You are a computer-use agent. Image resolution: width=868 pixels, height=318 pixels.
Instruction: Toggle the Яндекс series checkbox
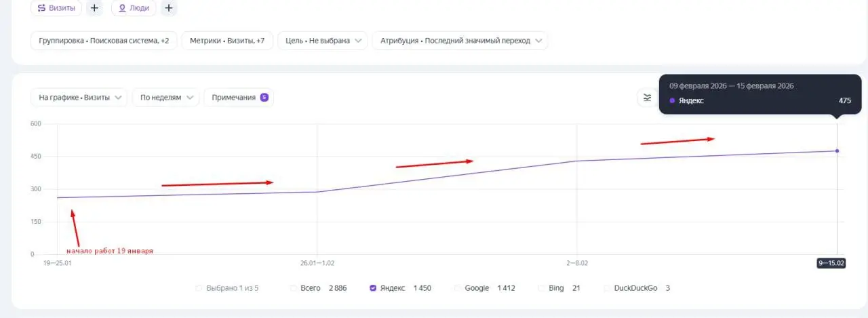click(x=373, y=288)
